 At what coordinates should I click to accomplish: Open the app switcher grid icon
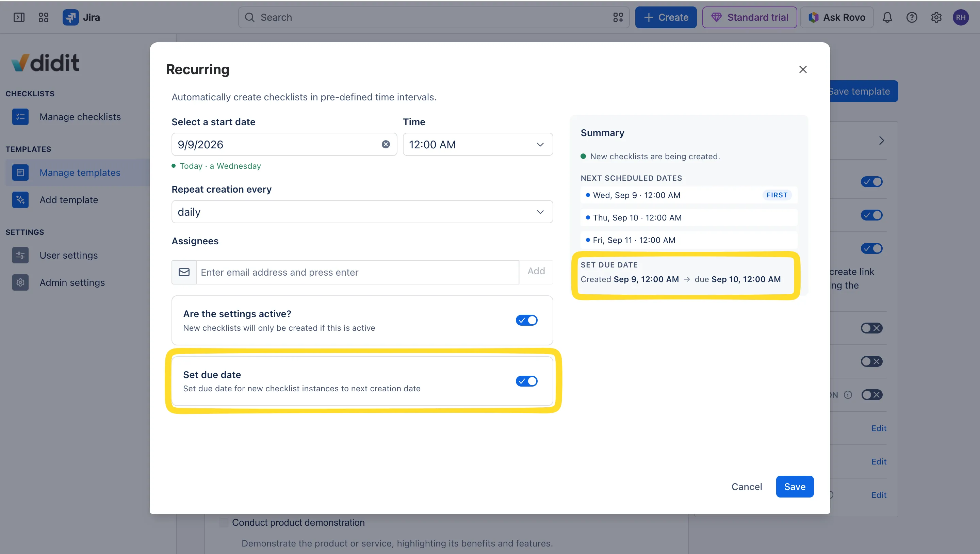point(43,17)
